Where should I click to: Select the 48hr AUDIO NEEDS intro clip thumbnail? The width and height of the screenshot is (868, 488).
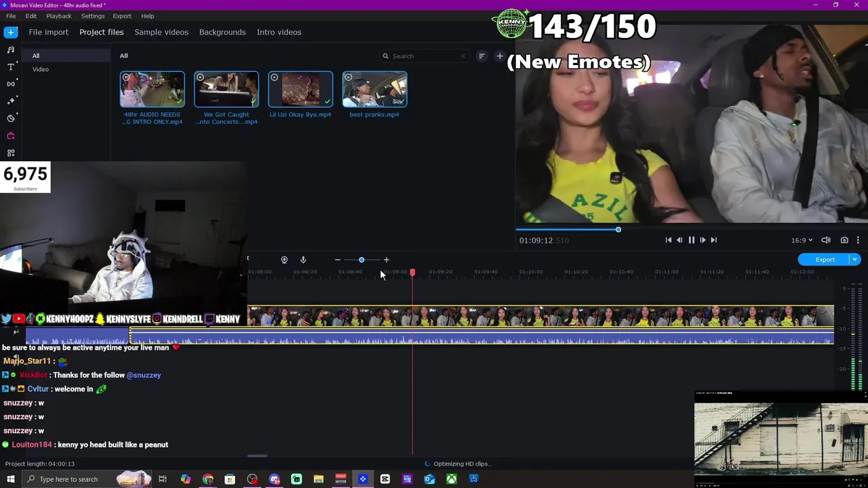tap(153, 89)
